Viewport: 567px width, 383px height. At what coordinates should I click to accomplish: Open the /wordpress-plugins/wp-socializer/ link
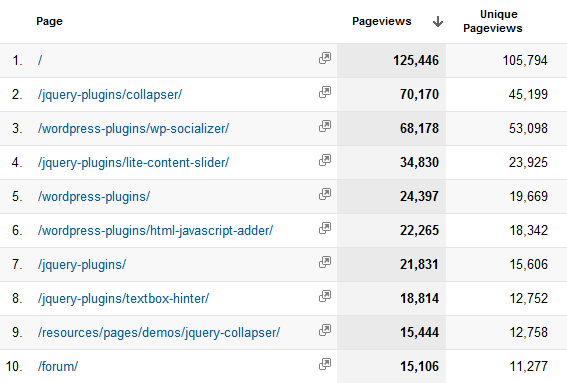coord(133,129)
